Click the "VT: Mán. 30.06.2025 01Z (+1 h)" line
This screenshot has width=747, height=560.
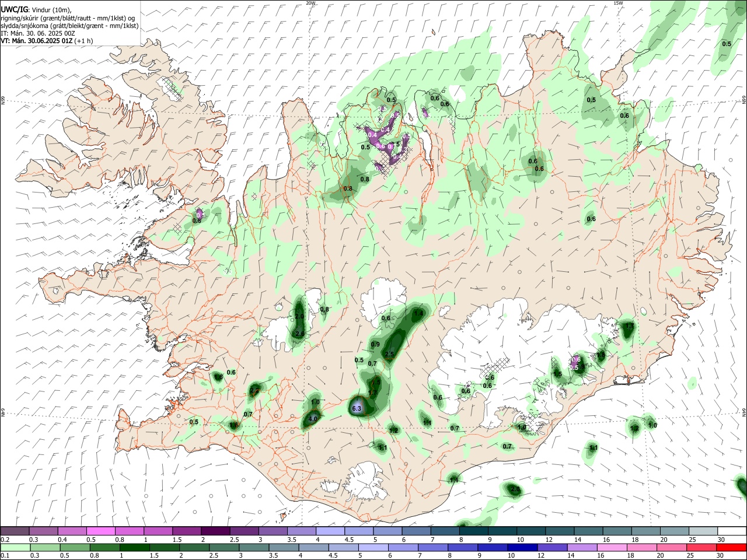coord(47,41)
